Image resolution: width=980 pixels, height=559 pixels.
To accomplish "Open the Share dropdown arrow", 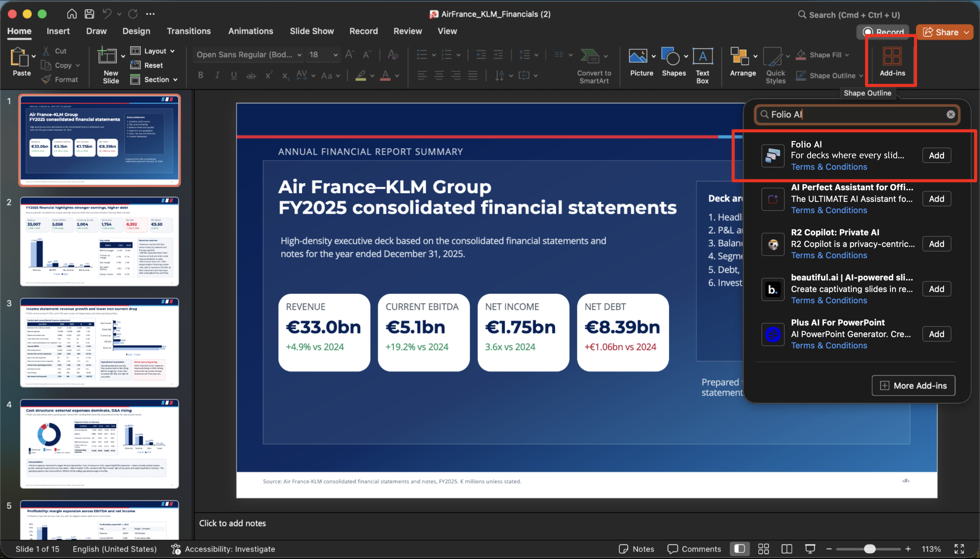I will point(966,32).
